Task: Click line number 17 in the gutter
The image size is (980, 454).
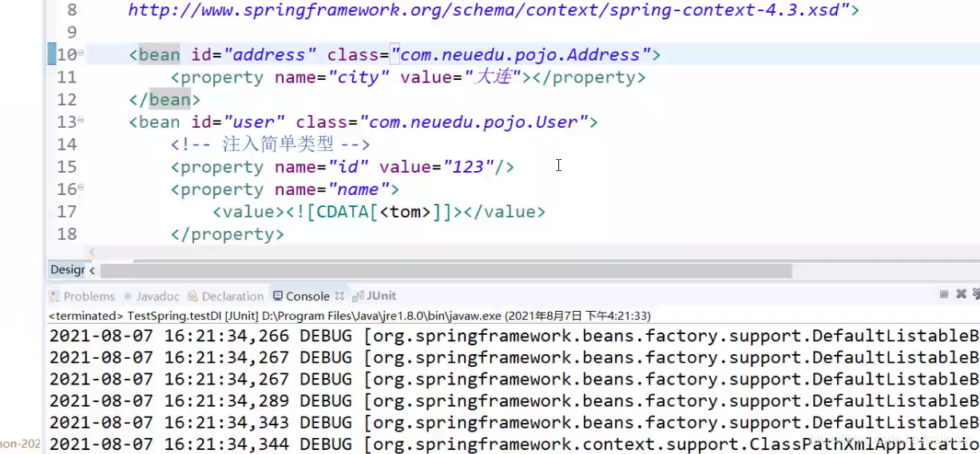Action: pyautogui.click(x=66, y=212)
